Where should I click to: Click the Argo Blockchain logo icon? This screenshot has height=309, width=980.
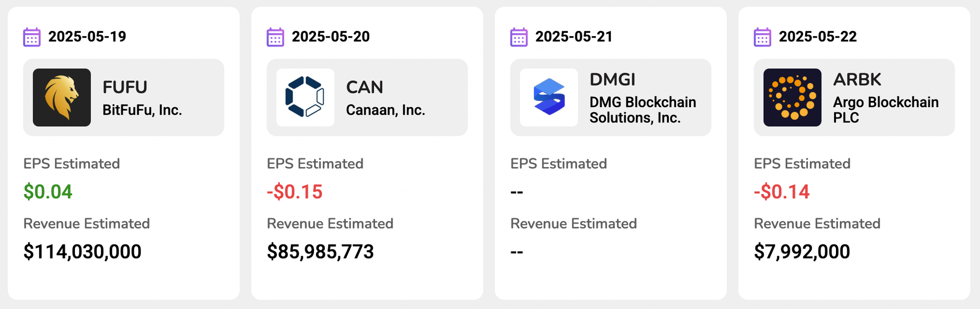tap(792, 97)
